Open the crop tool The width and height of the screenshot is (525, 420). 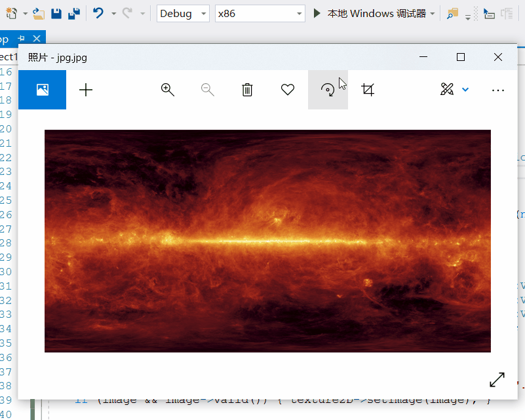[368, 90]
